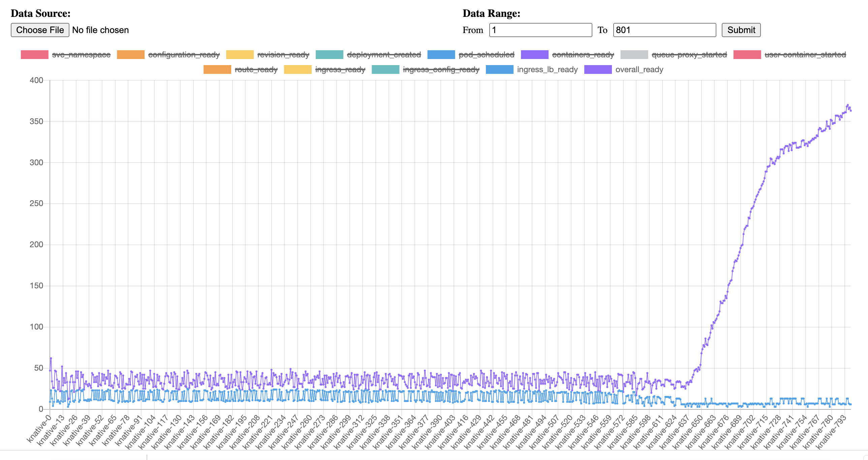Viewport: 868px width, 460px height.
Task: Toggle the deployment_created legend swatch
Action: (x=329, y=55)
